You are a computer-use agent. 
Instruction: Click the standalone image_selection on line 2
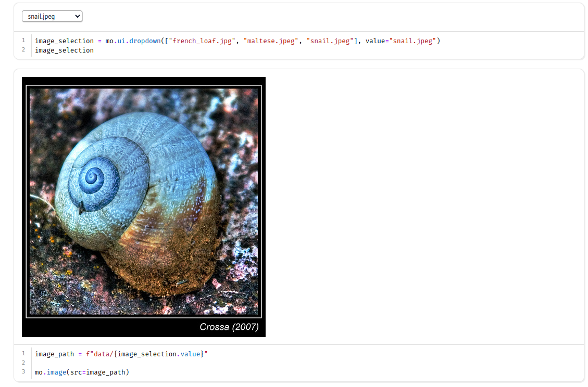65,50
